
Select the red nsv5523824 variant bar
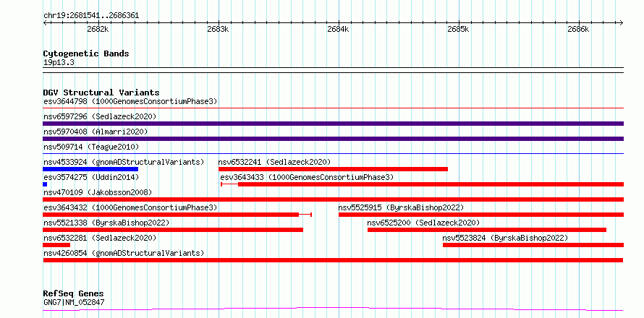[x=533, y=245]
